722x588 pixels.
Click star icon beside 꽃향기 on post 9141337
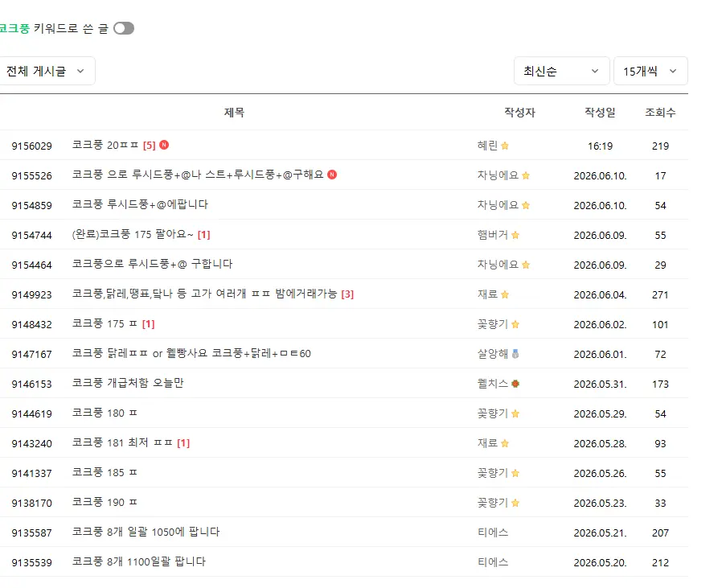tap(515, 473)
